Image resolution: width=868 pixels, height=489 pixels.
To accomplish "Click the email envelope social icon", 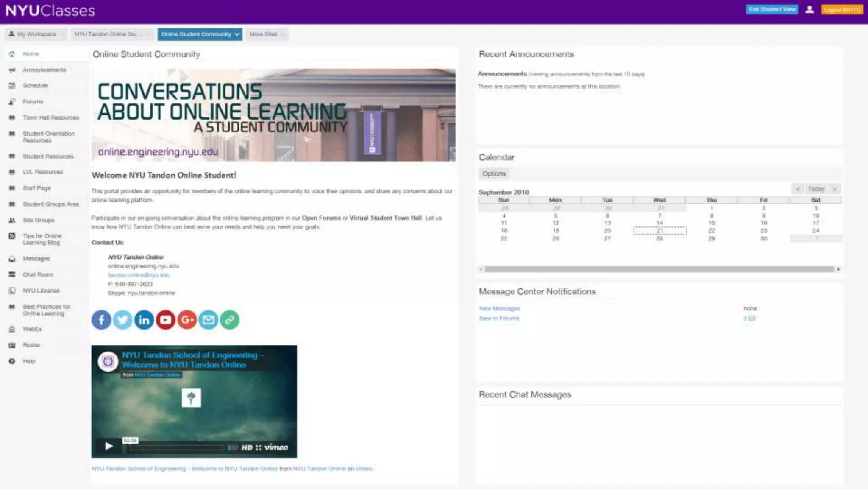I will point(208,320).
